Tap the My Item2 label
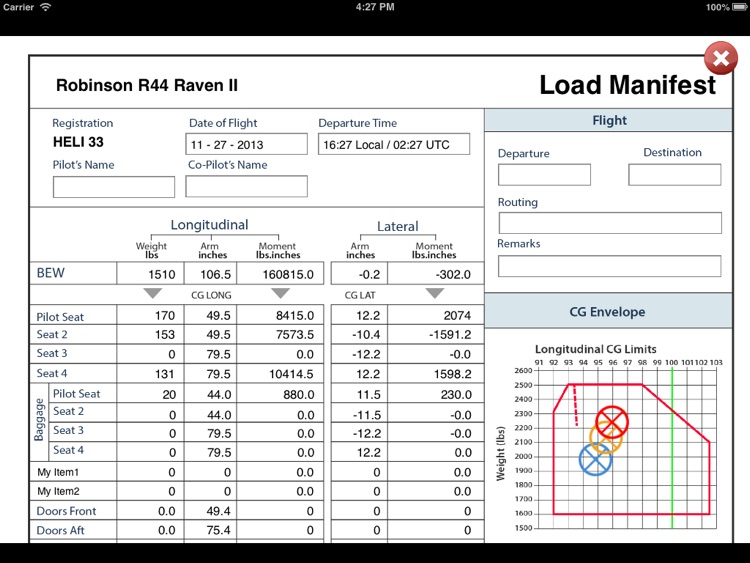Viewport: 750px width, 563px height. [x=58, y=491]
